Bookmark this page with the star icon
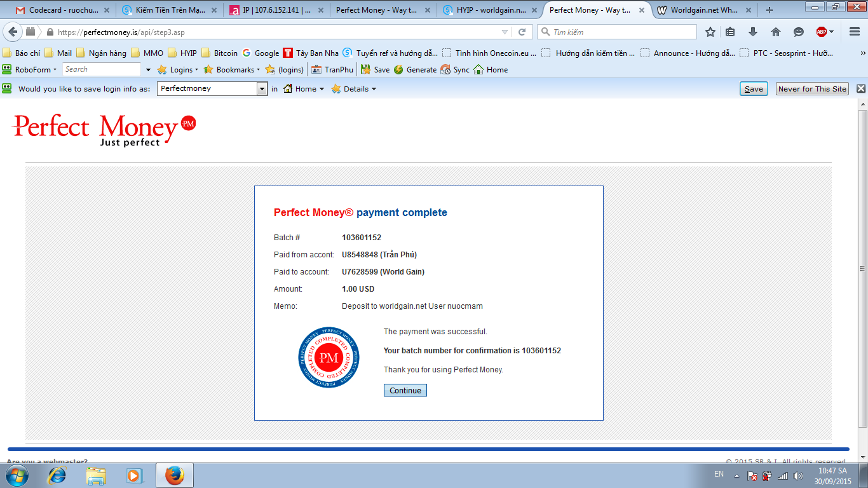Screen dimensions: 868x488 pos(710,32)
